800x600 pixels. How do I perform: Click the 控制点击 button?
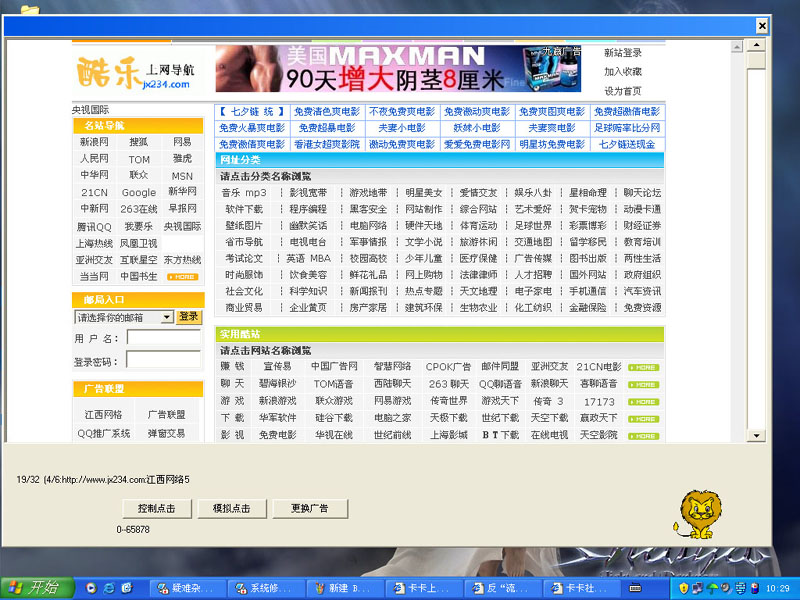(157, 509)
